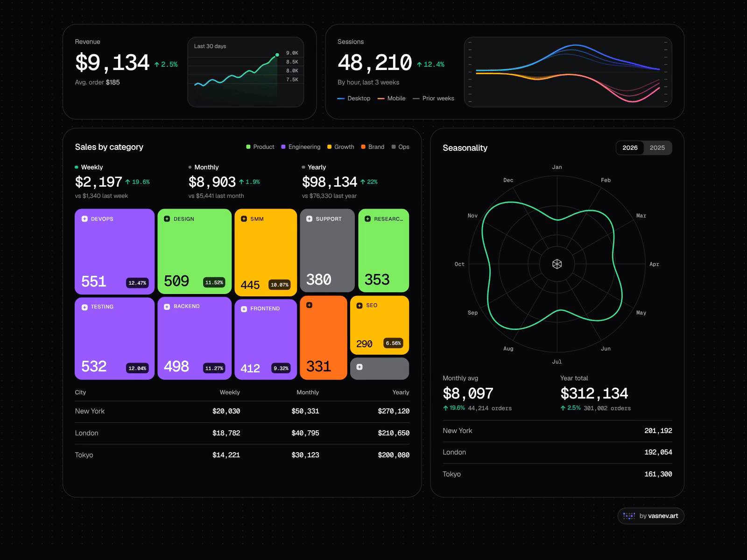
Task: Click the 10.07% badge on SMM tile
Action: pyautogui.click(x=280, y=285)
